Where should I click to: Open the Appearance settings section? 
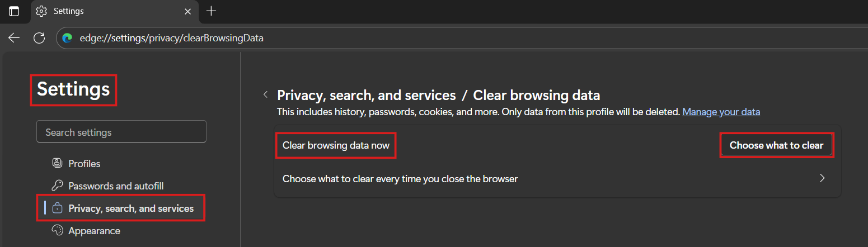[94, 231]
